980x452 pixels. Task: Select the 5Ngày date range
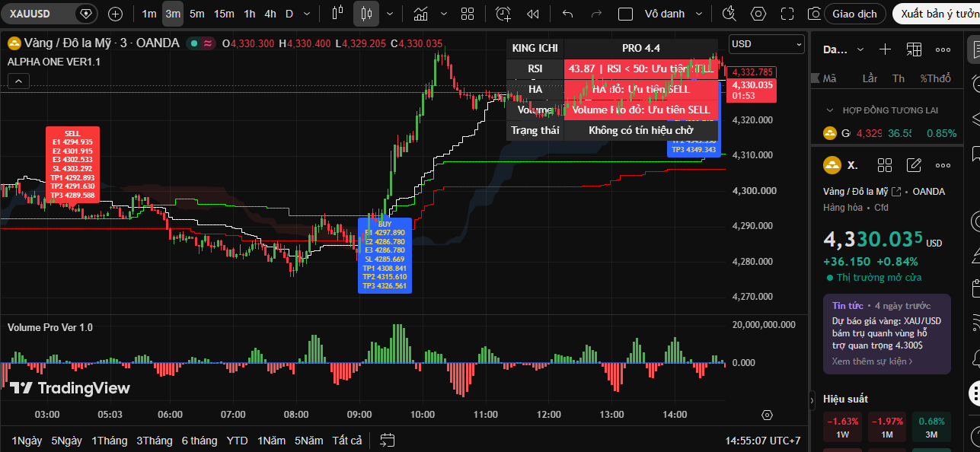[x=66, y=441]
